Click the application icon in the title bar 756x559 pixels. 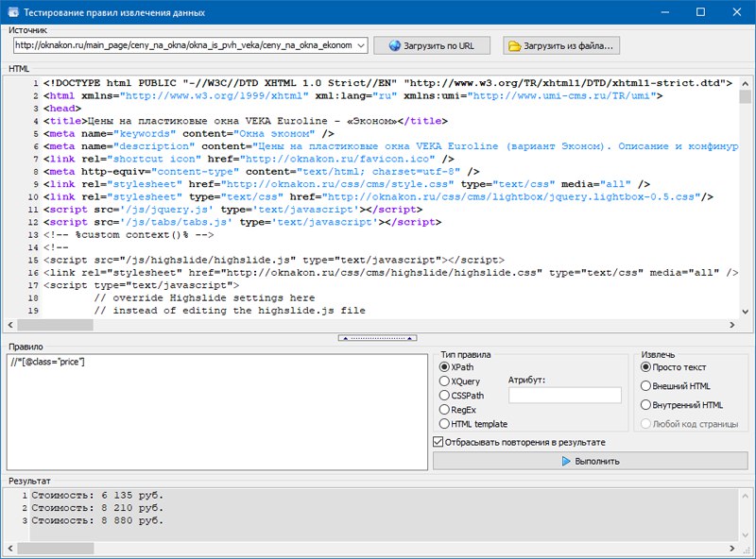pyautogui.click(x=13, y=12)
